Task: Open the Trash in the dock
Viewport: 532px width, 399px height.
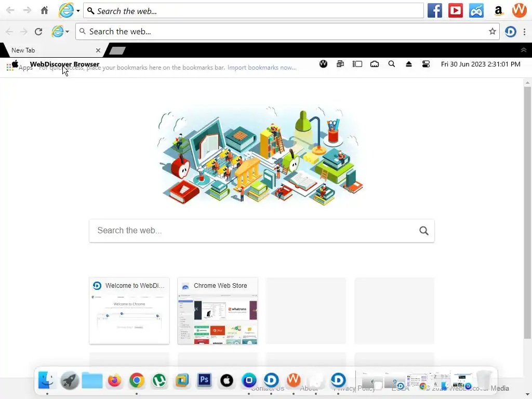Action: (484, 380)
